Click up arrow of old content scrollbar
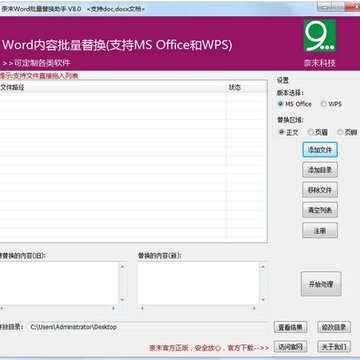 point(122,266)
